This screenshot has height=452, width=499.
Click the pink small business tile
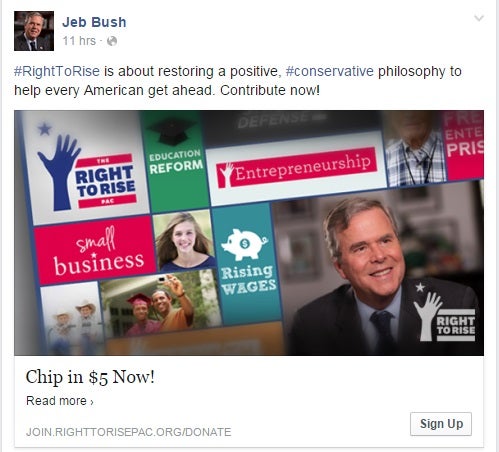pos(96,250)
